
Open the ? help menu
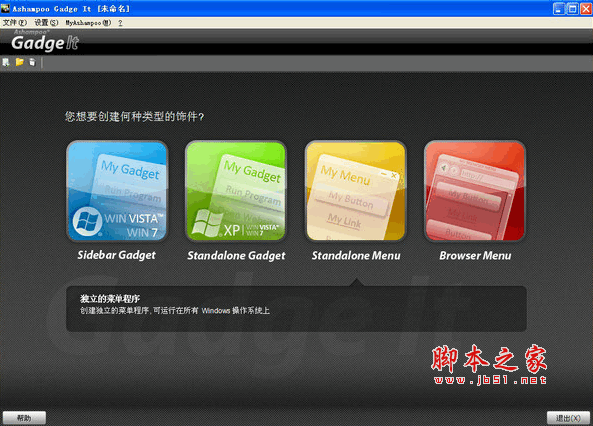[120, 23]
